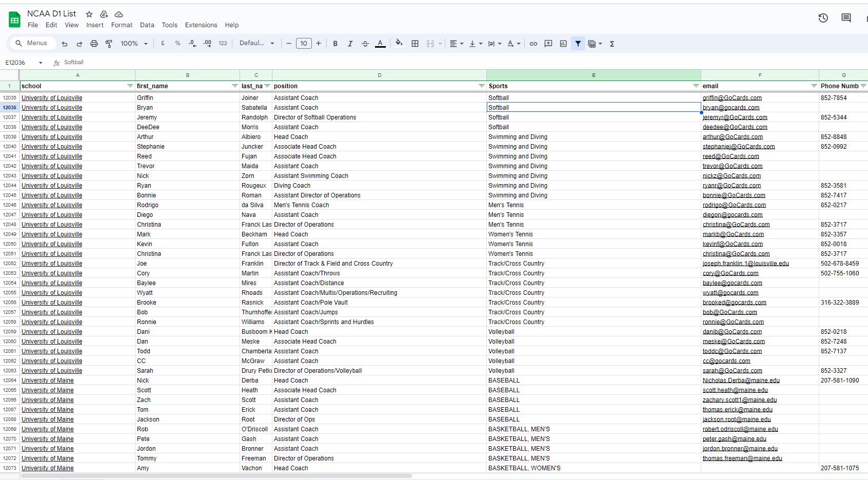Click University of Maine link for Nick Derba

pos(48,381)
